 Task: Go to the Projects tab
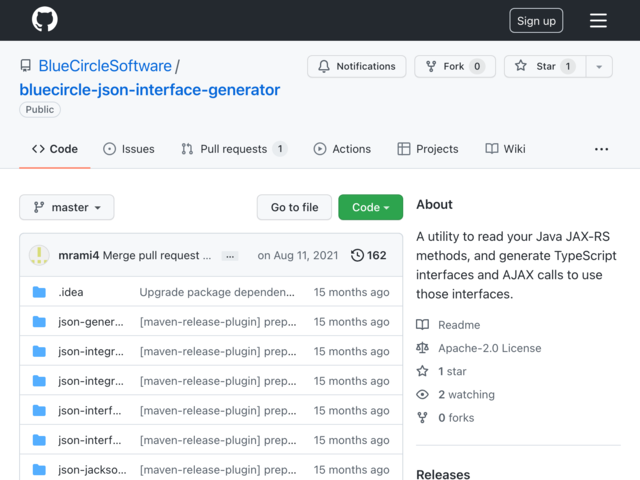[x=428, y=149]
